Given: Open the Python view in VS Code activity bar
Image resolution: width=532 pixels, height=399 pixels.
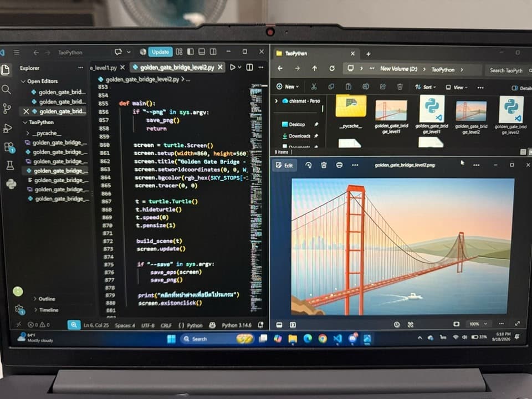Looking at the screenshot, I should click(11, 184).
